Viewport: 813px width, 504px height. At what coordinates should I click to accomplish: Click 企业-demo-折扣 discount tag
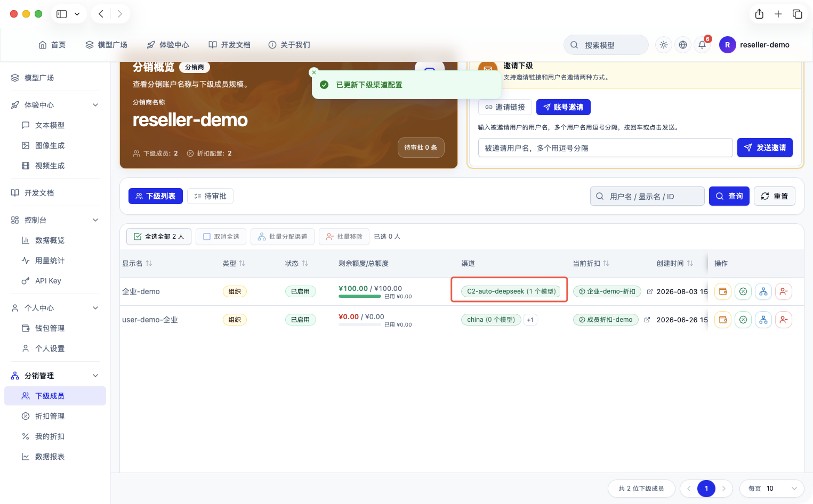(607, 291)
